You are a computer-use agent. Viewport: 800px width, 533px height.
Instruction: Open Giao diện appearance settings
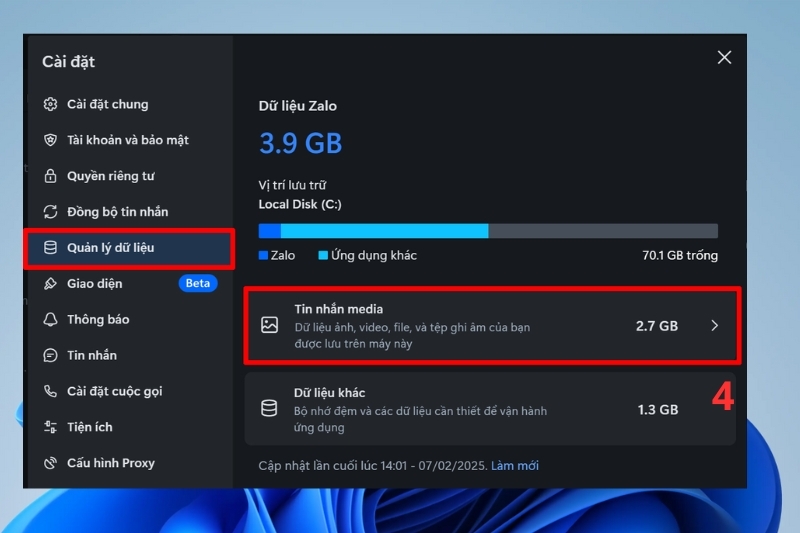tap(129, 284)
